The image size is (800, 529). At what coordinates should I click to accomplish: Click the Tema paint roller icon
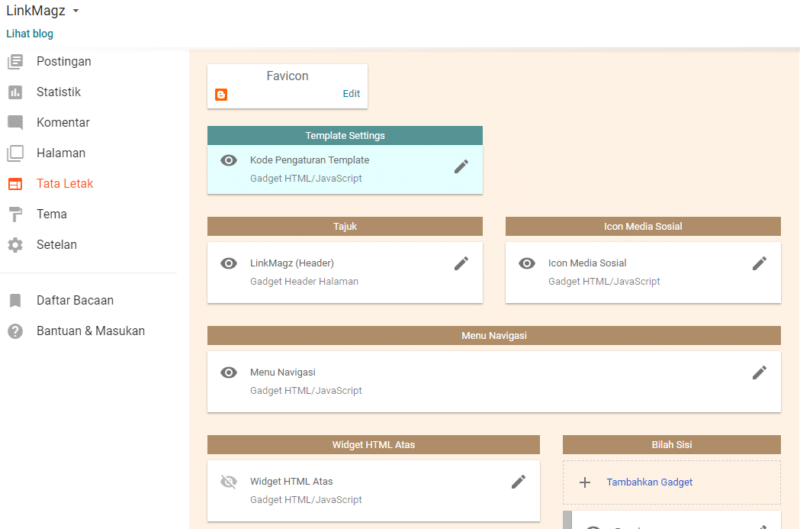pyautogui.click(x=15, y=214)
